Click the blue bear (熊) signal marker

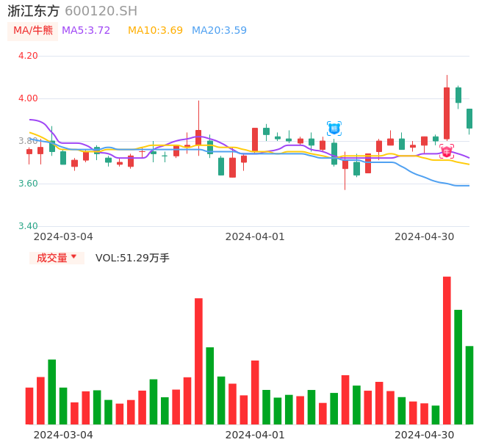point(334,129)
